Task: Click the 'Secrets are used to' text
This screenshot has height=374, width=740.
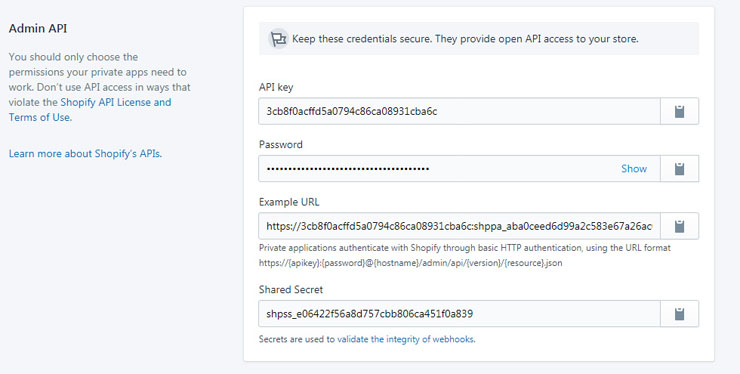Action: click(x=297, y=339)
